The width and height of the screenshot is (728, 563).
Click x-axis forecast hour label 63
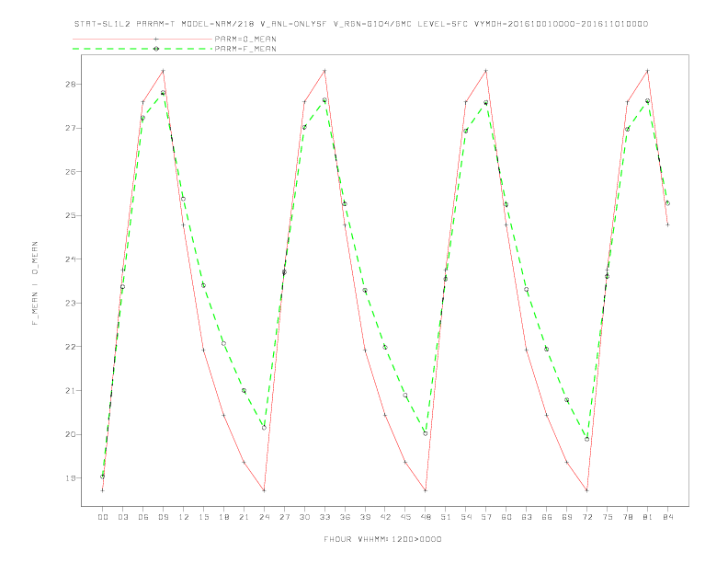pos(527,517)
